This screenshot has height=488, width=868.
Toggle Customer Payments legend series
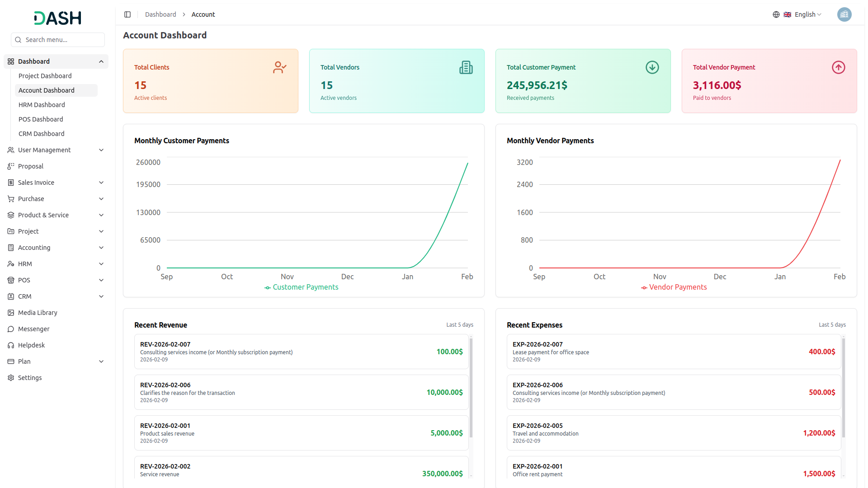click(x=302, y=287)
